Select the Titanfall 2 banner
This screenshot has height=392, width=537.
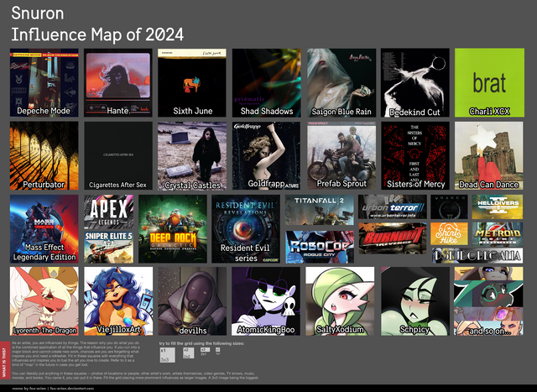click(x=319, y=210)
